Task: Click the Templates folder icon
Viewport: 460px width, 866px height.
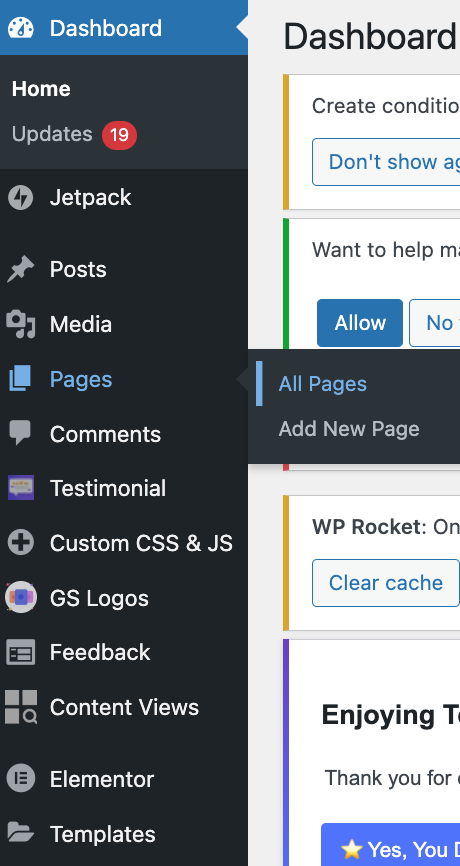Action: pos(21,833)
